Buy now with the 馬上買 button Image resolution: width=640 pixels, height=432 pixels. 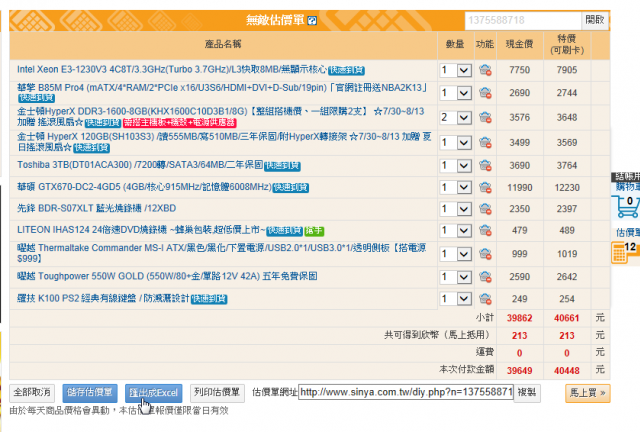click(587, 393)
